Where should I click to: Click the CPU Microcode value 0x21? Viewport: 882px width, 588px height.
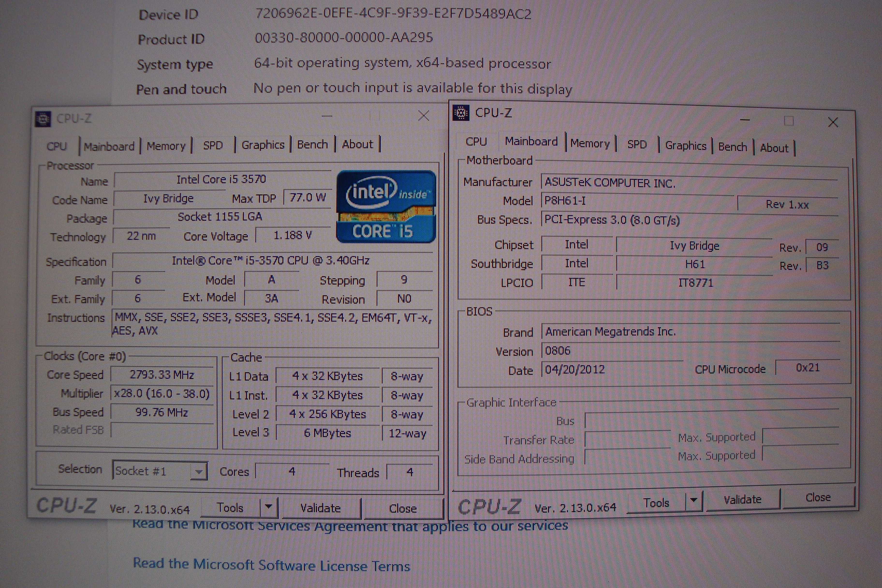pyautogui.click(x=808, y=367)
